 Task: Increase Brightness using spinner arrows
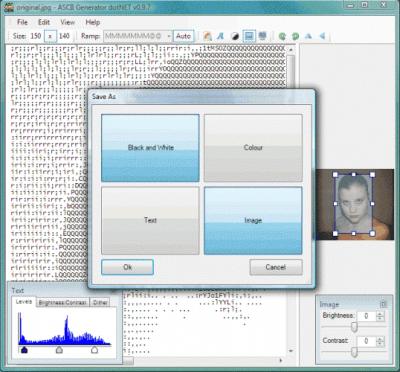coord(380,314)
